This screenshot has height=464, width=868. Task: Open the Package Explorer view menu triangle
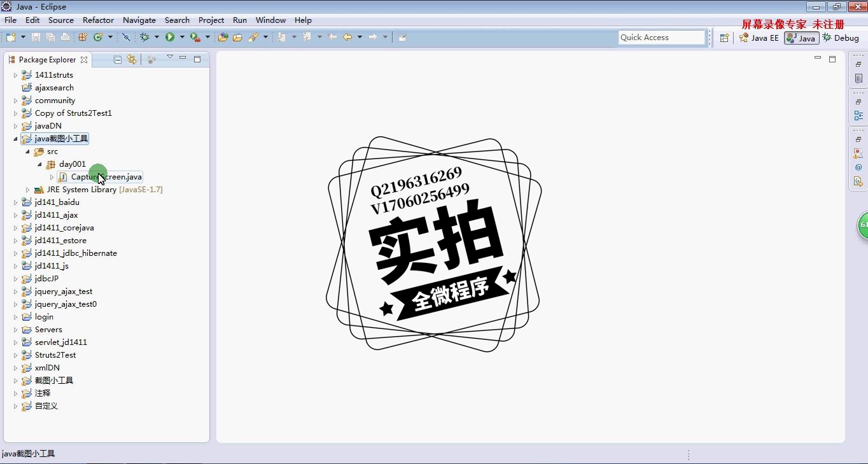pyautogui.click(x=170, y=57)
